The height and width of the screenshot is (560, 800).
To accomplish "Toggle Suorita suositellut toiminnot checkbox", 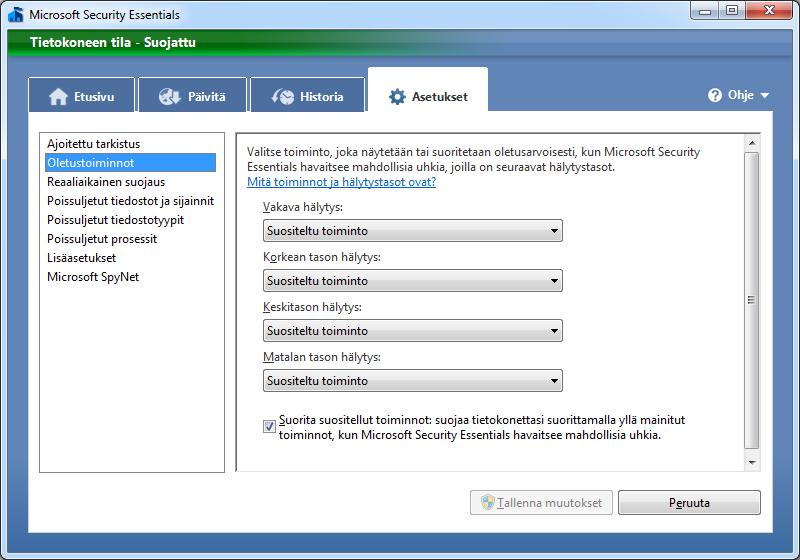I will 269,426.
